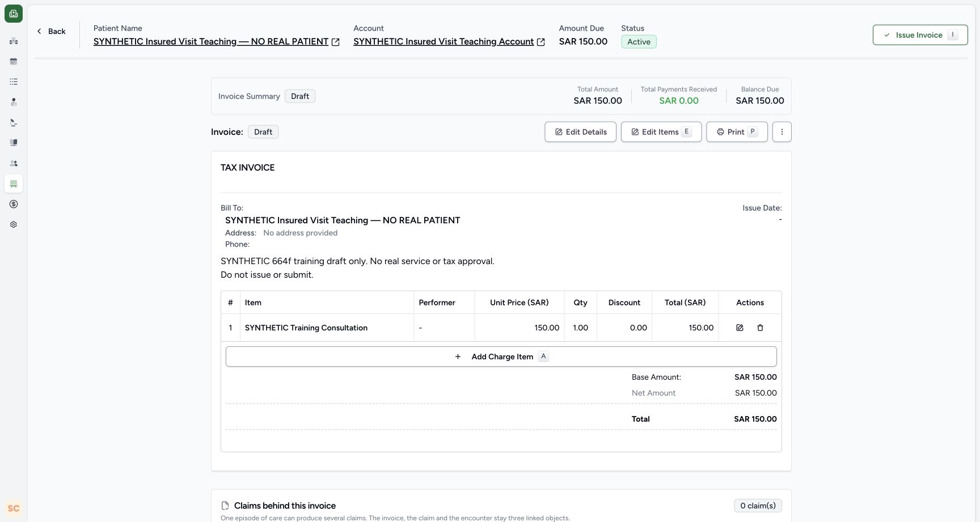This screenshot has height=522, width=980.
Task: Open account external link icon
Action: pos(541,42)
